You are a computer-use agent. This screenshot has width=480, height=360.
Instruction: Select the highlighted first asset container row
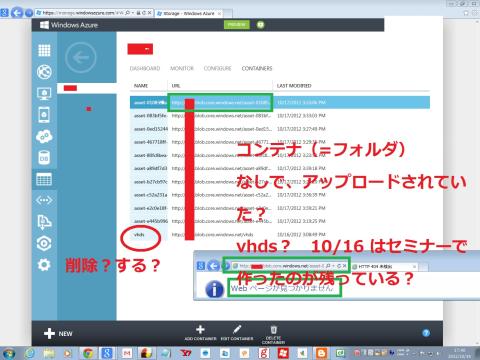pyautogui.click(x=280, y=102)
